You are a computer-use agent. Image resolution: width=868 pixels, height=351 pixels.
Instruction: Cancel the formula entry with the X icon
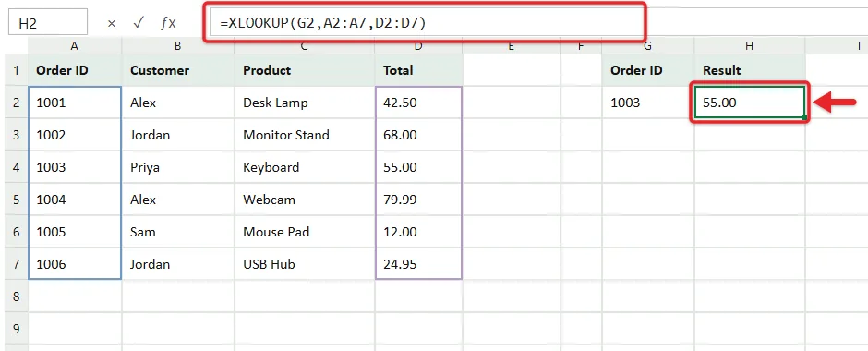111,23
